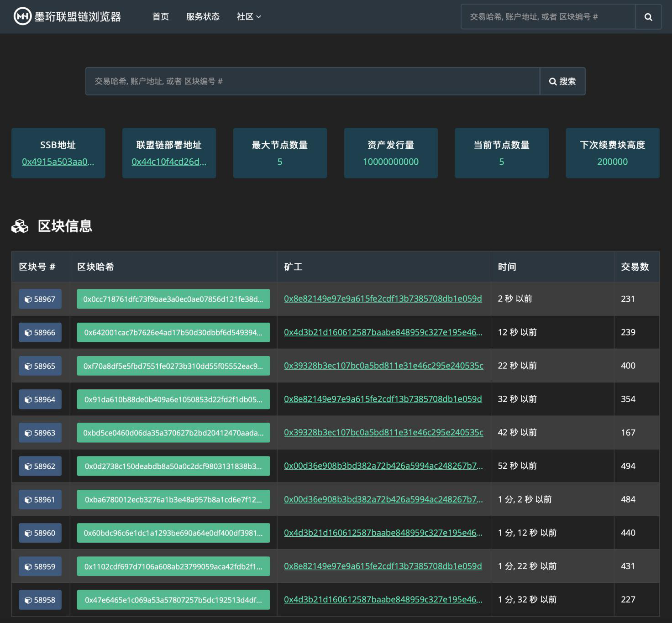This screenshot has height=623, width=672.
Task: Open the 服务状态 page
Action: 203,17
